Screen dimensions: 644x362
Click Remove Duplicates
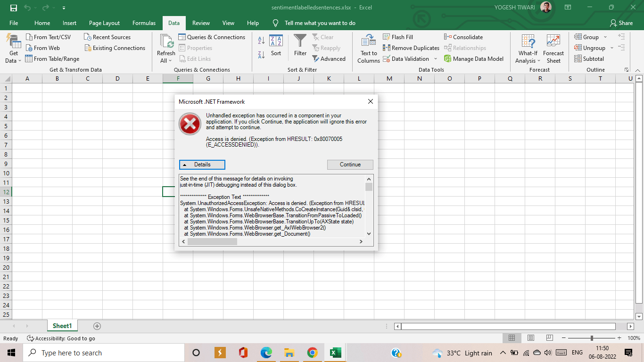(x=411, y=48)
